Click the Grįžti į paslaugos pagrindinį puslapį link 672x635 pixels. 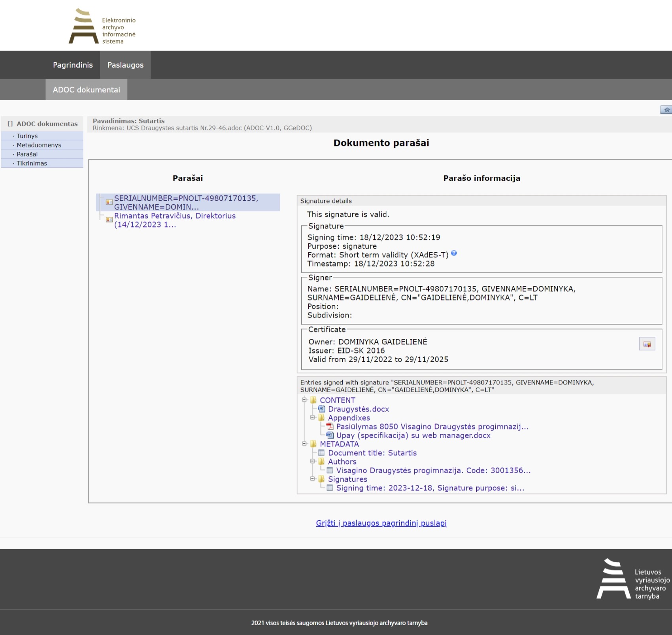pyautogui.click(x=381, y=523)
